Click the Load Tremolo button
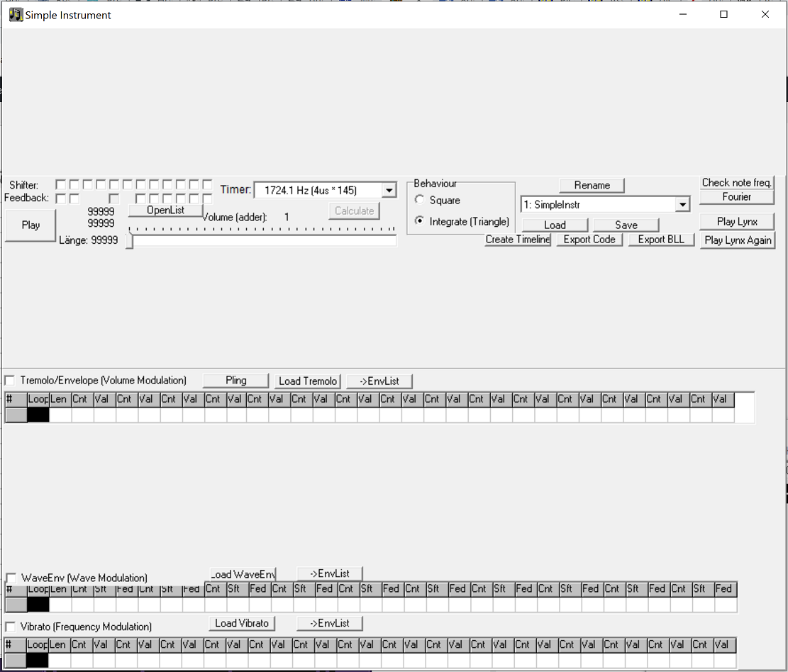Screen dimensions: 788x672 (307, 381)
